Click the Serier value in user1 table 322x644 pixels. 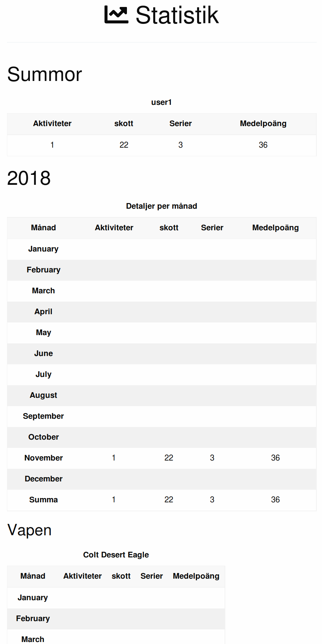point(180,145)
